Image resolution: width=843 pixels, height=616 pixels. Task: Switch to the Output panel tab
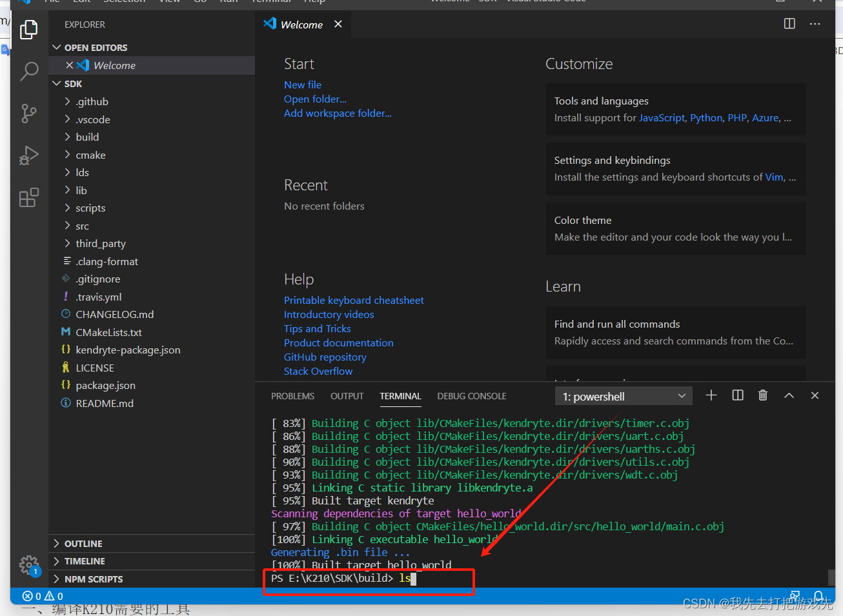click(x=347, y=396)
